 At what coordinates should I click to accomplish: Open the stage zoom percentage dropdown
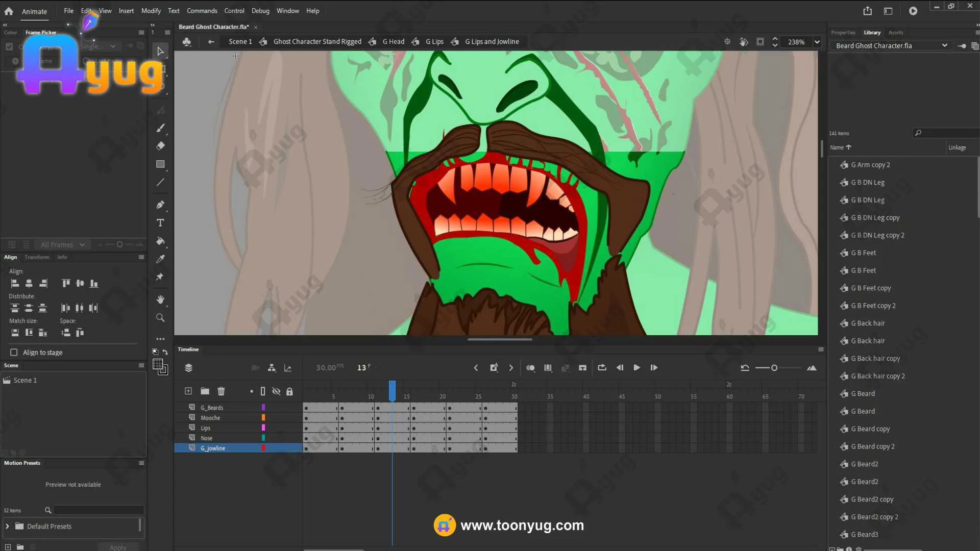point(817,42)
